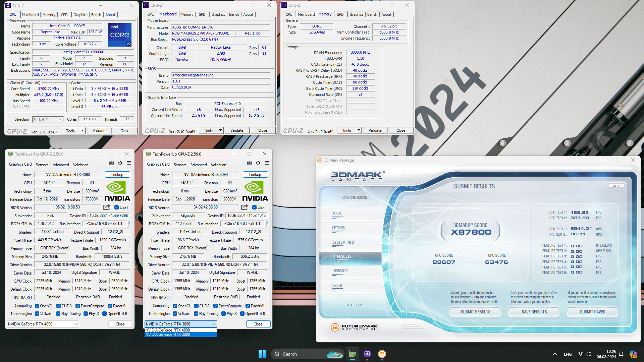Open Bench tab in the CPU-Z Mainboard window

point(234,14)
